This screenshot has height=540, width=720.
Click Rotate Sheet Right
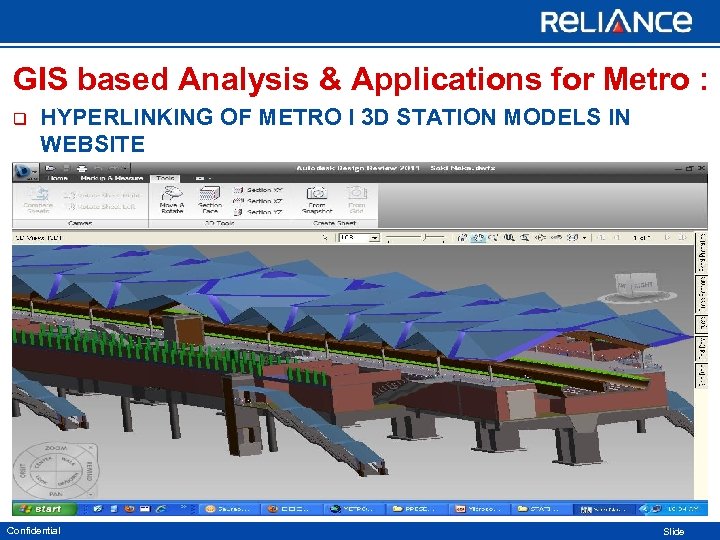point(102,196)
